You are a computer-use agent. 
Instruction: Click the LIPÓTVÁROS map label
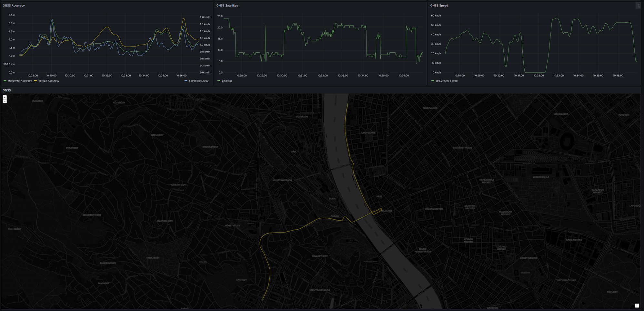pos(368,133)
